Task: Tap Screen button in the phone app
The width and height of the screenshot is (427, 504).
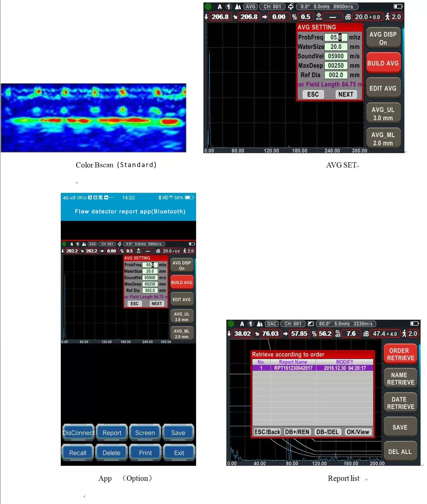Action: (x=145, y=433)
